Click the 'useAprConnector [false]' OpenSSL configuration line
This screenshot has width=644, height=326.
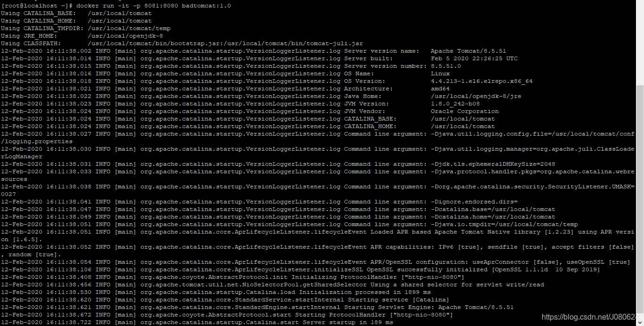pos(316,262)
